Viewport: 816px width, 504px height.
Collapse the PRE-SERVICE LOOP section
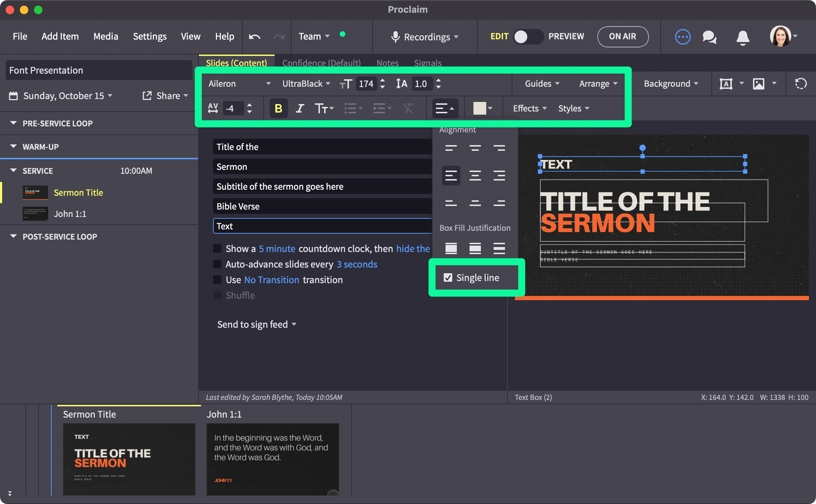pos(13,123)
